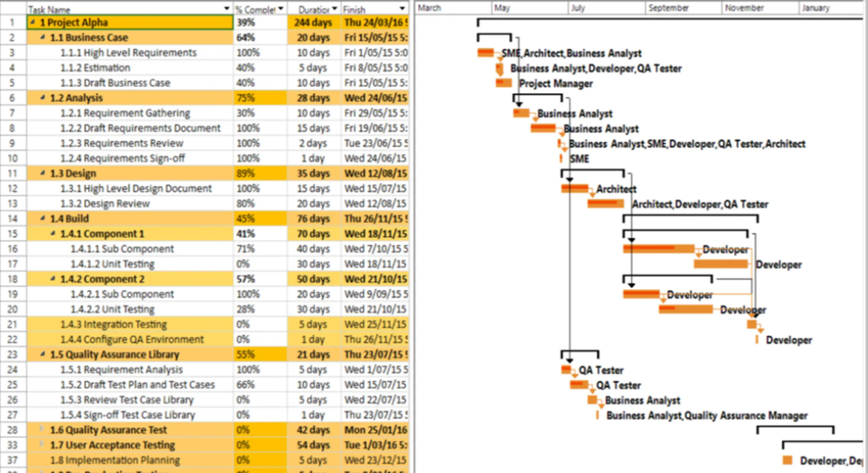
Task: Select the 1.2.1 Requirement Gathering task name
Action: point(125,113)
